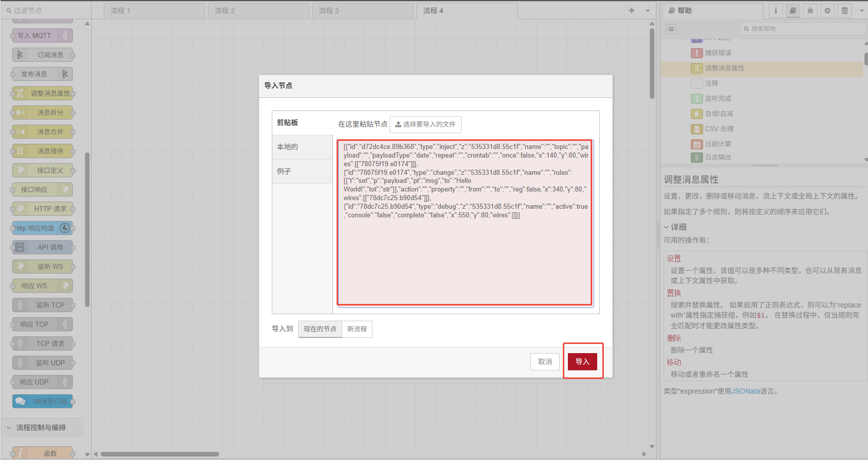Add a new flow with plus icon
Viewport: 868px width, 460px height.
pyautogui.click(x=632, y=11)
